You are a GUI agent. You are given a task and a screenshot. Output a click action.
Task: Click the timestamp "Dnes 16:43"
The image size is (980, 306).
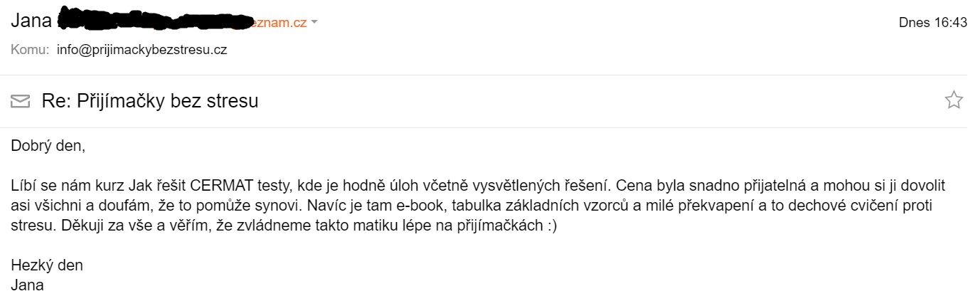(x=932, y=23)
